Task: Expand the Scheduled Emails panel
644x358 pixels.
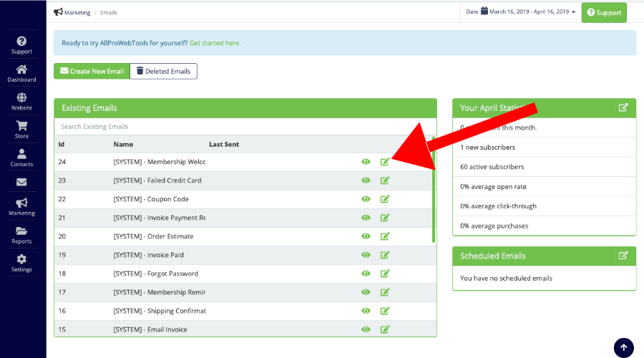Action: click(623, 256)
